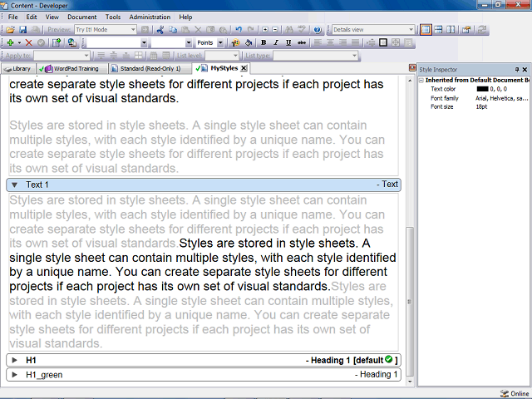
Task: Click the scroll up arrow of the document
Action: [410, 81]
